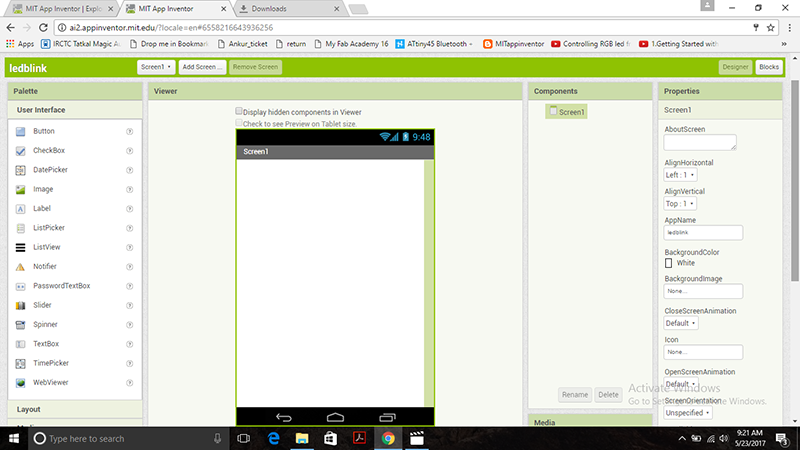
Task: Open Google Chrome from the taskbar
Action: (x=388, y=438)
